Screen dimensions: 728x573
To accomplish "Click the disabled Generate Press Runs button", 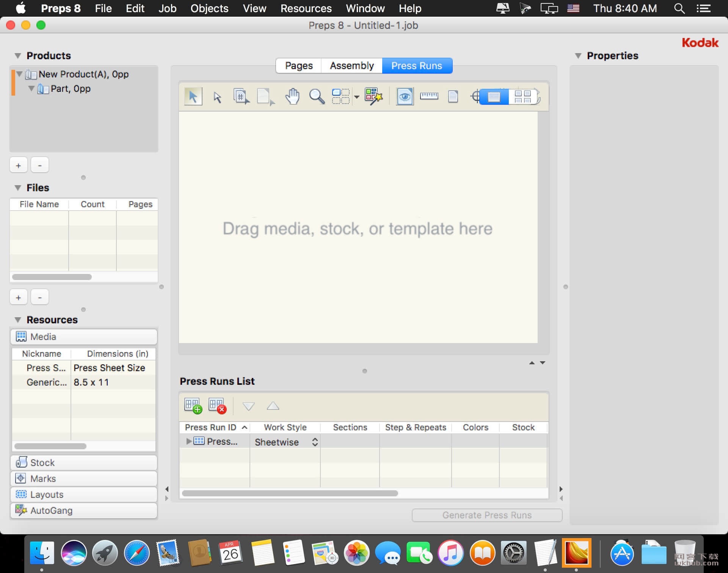I will [x=487, y=515].
